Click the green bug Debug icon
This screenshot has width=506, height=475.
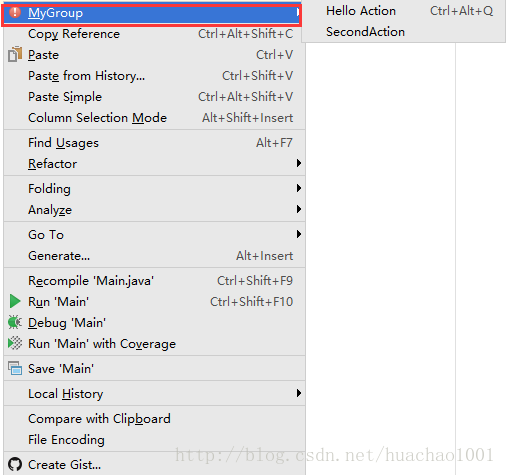click(15, 322)
